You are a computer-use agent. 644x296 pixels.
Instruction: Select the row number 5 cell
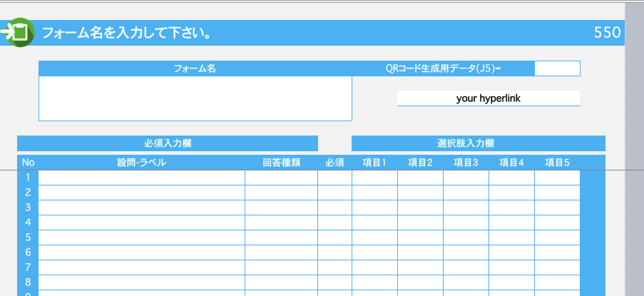pos(28,238)
